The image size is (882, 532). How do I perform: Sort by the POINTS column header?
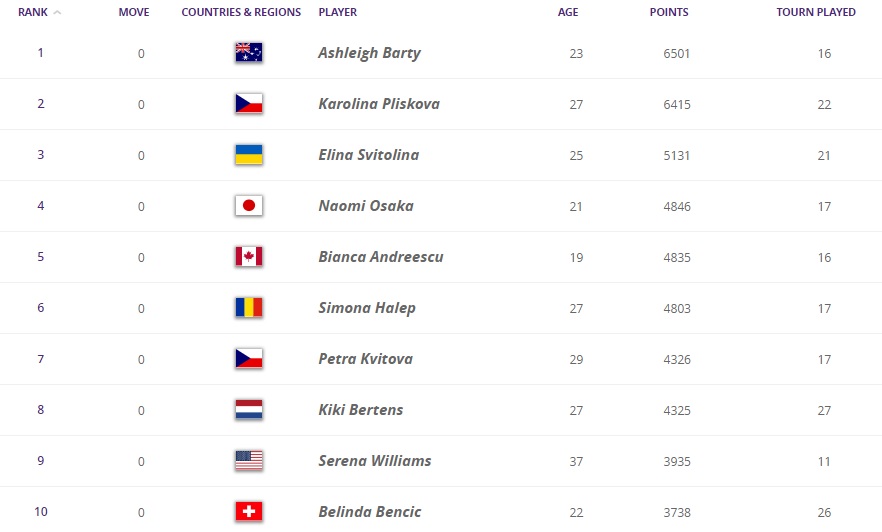click(669, 12)
